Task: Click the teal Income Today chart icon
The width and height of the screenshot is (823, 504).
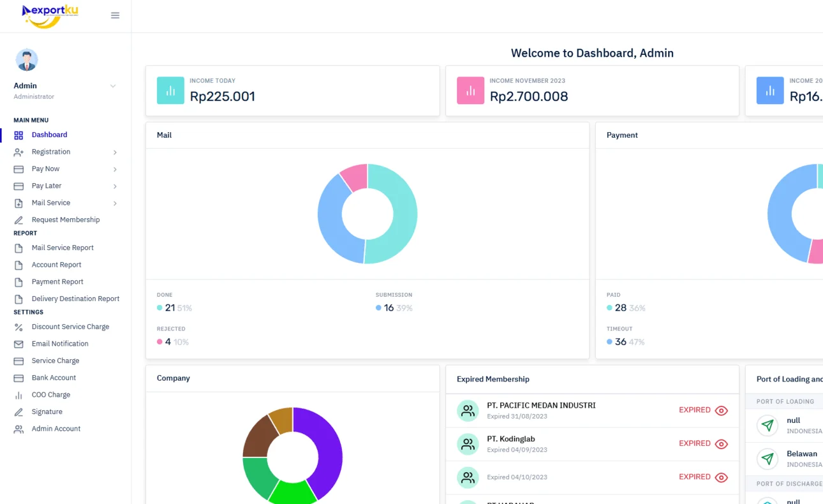Action: click(170, 91)
